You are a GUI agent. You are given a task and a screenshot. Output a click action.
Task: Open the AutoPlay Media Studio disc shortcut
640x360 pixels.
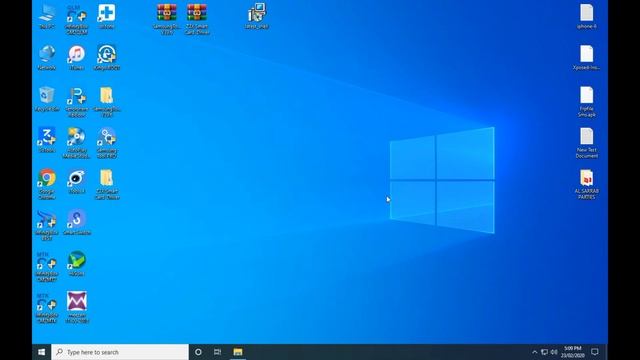(77, 143)
